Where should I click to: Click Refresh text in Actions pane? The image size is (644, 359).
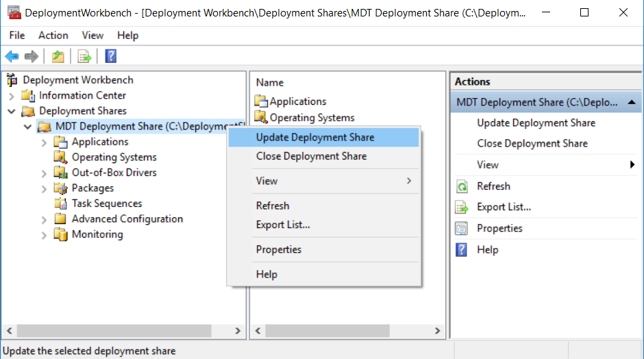coord(493,186)
